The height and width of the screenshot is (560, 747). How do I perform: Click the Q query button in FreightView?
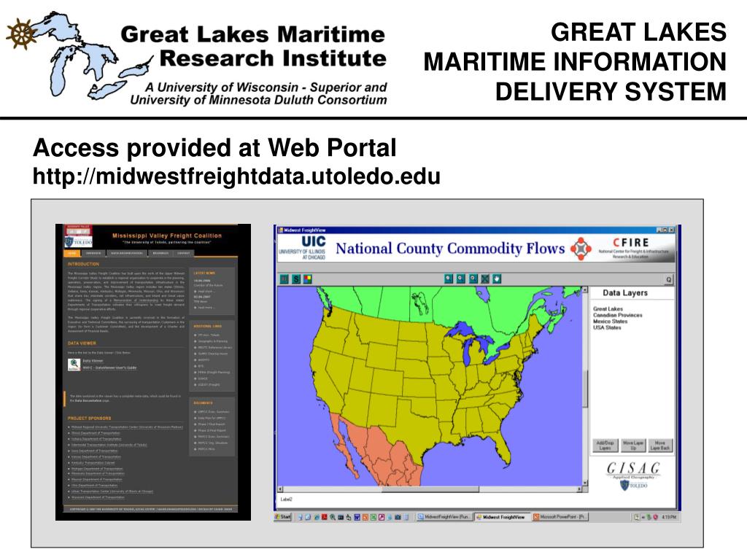[668, 279]
